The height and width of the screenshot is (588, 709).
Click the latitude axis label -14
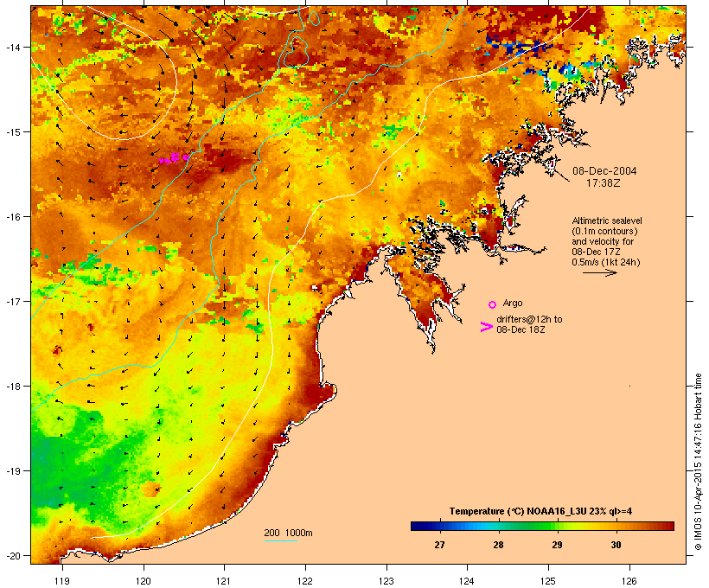(x=12, y=47)
